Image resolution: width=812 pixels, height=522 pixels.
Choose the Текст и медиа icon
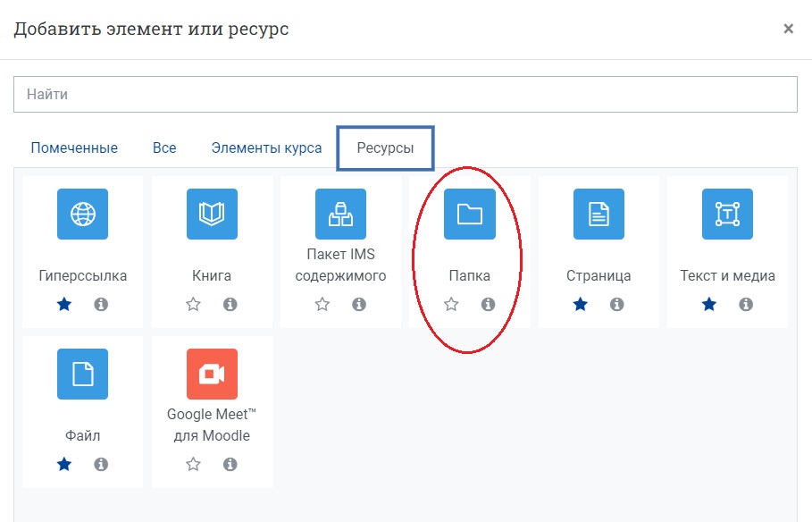pyautogui.click(x=728, y=215)
